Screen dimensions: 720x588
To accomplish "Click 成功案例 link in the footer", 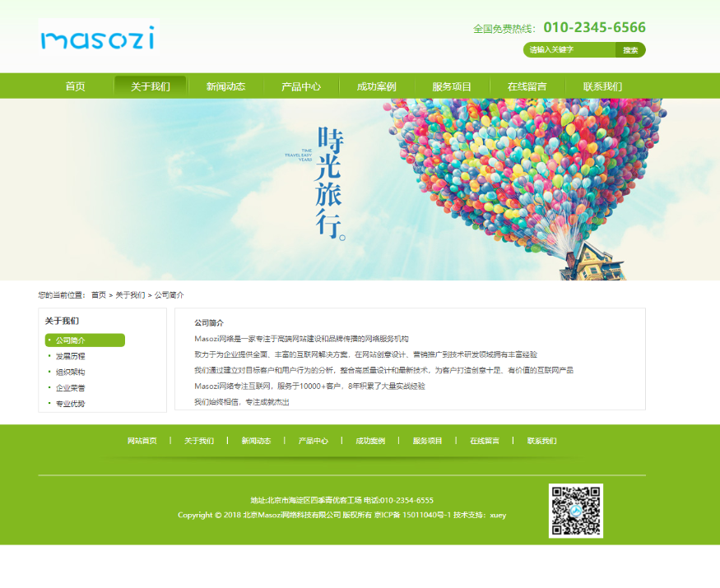I will coord(370,441).
